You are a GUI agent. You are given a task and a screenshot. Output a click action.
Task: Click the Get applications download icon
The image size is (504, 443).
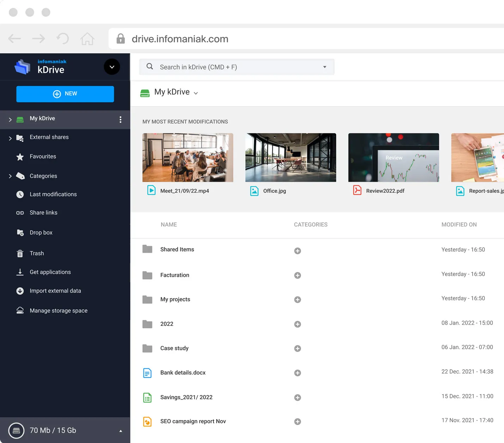pyautogui.click(x=20, y=272)
